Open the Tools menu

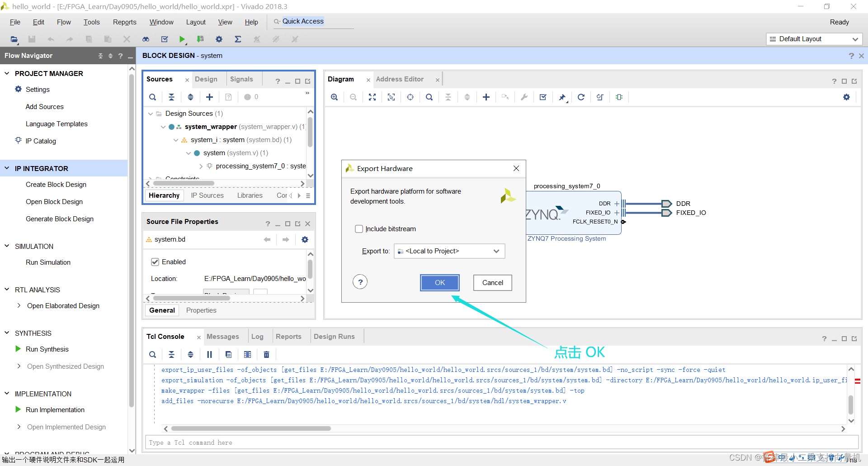[x=91, y=22]
